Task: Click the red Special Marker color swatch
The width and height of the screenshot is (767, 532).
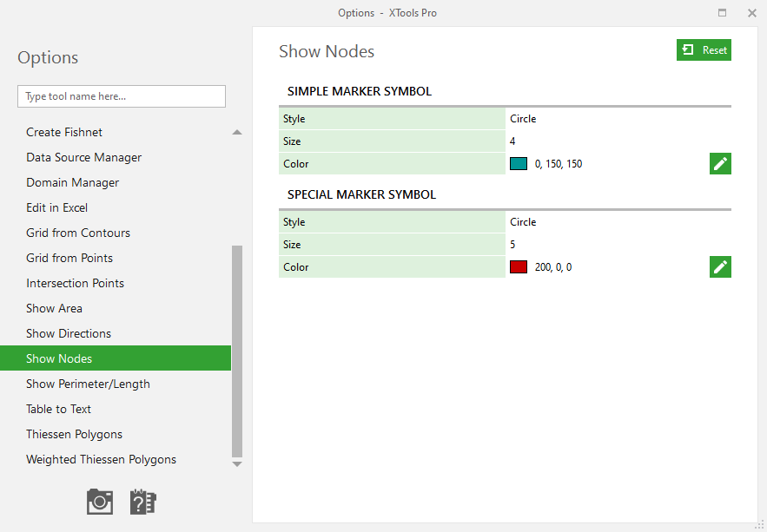Action: click(x=518, y=266)
